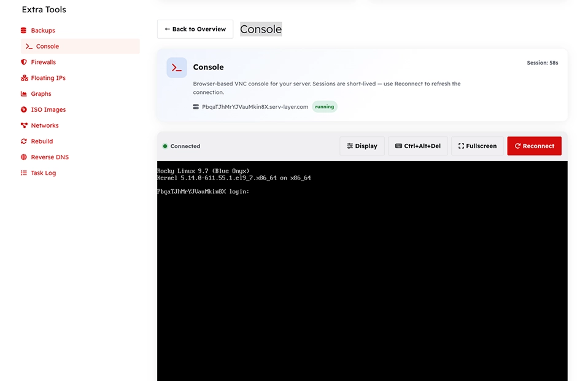This screenshot has height=381, width=588.
Task: Click the Task Log list icon
Action: click(x=23, y=173)
